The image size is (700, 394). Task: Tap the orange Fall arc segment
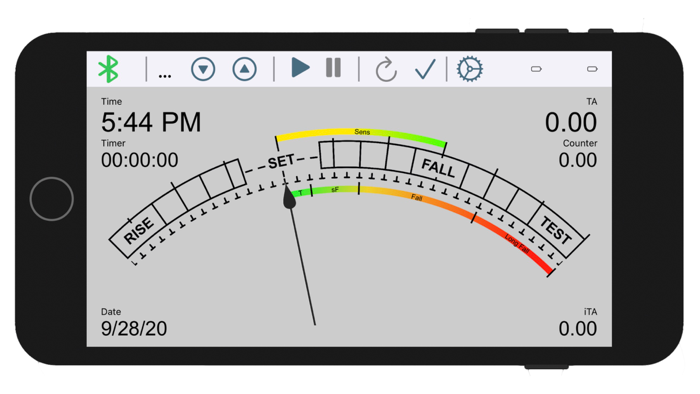click(x=416, y=199)
